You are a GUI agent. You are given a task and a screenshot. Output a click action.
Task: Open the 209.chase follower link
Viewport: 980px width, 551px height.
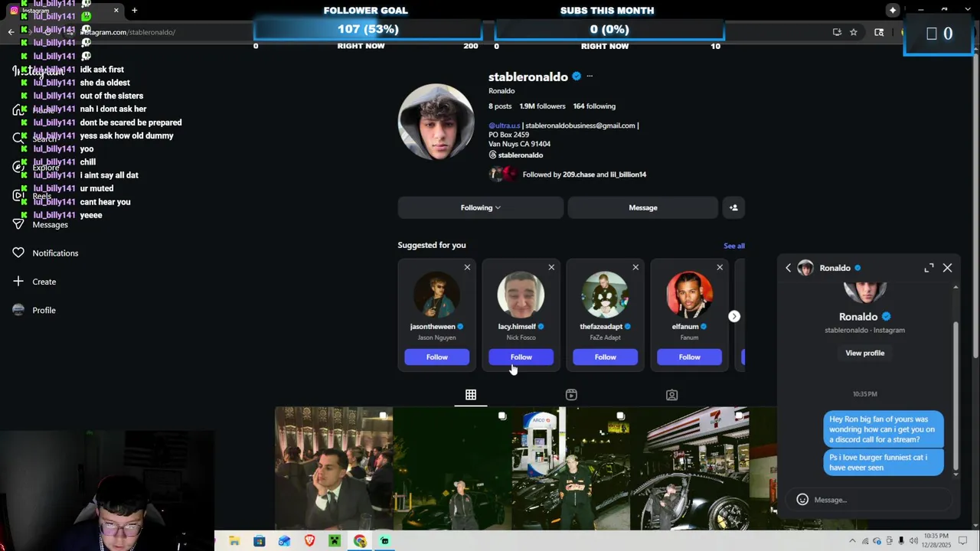point(579,174)
